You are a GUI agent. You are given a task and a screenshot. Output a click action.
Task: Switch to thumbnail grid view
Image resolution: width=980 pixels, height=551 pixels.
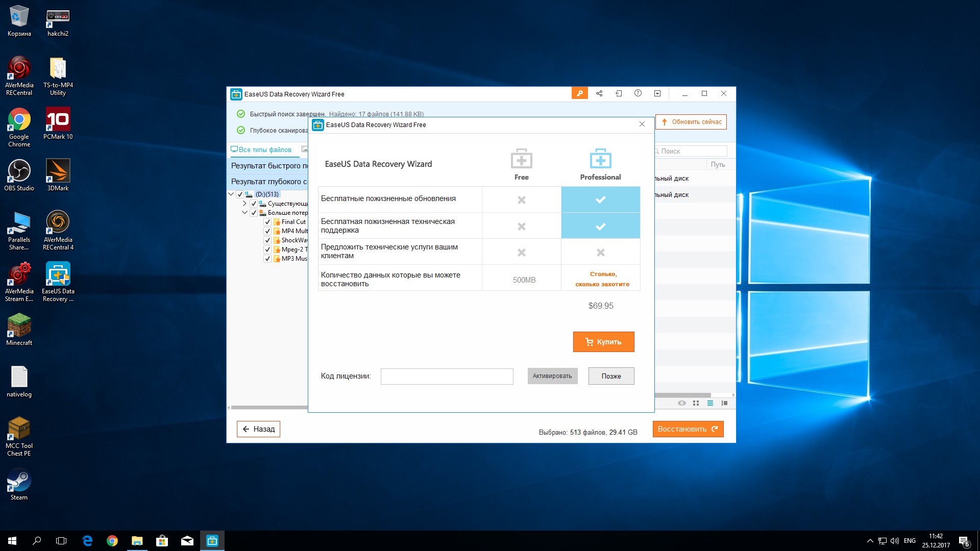click(x=696, y=403)
